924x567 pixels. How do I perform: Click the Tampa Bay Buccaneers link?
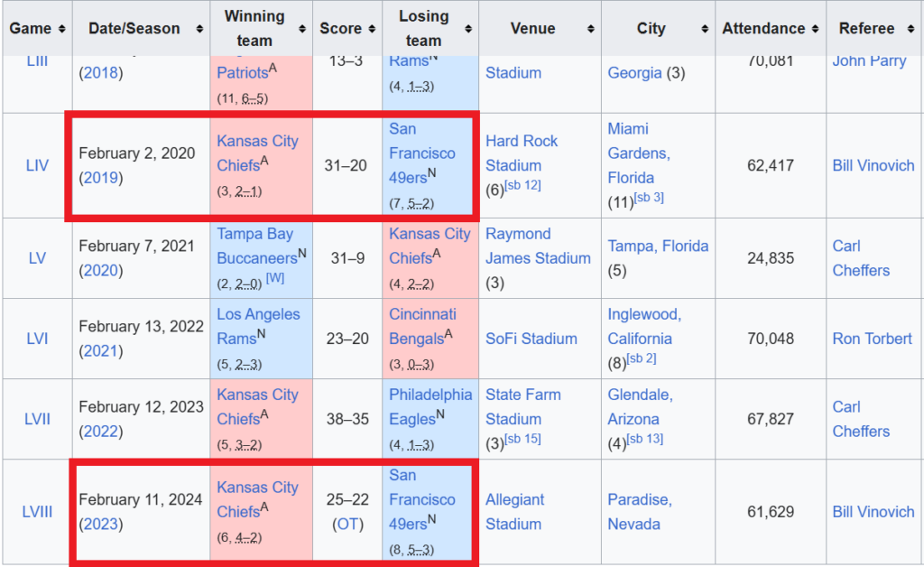click(x=255, y=246)
